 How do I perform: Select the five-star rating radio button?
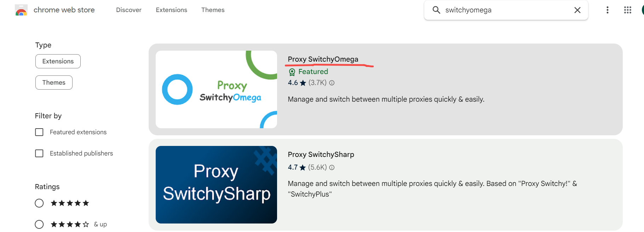pyautogui.click(x=39, y=203)
